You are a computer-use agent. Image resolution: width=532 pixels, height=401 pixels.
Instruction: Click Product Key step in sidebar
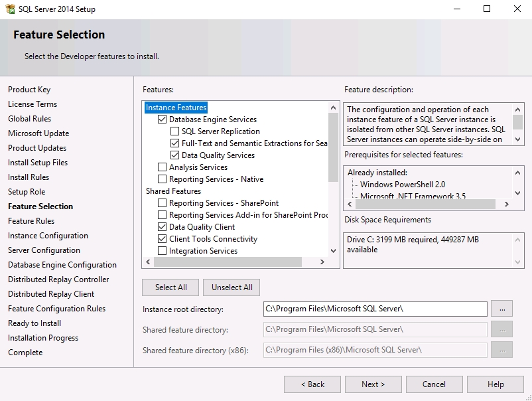click(x=29, y=90)
